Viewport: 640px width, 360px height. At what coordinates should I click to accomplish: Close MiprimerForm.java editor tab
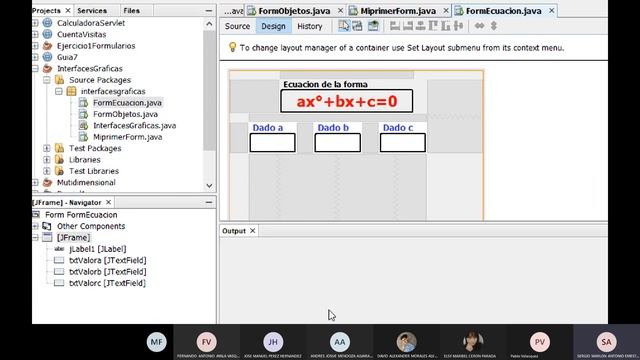(446, 11)
